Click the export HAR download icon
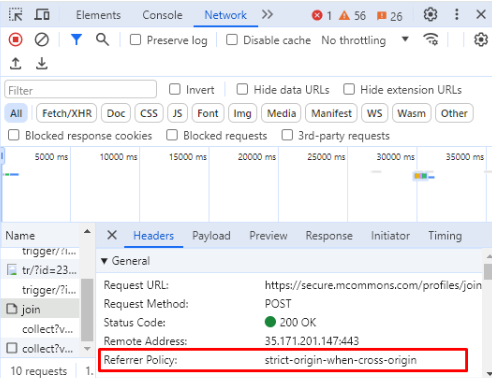Screen dimensions: 492x378 tap(42, 63)
